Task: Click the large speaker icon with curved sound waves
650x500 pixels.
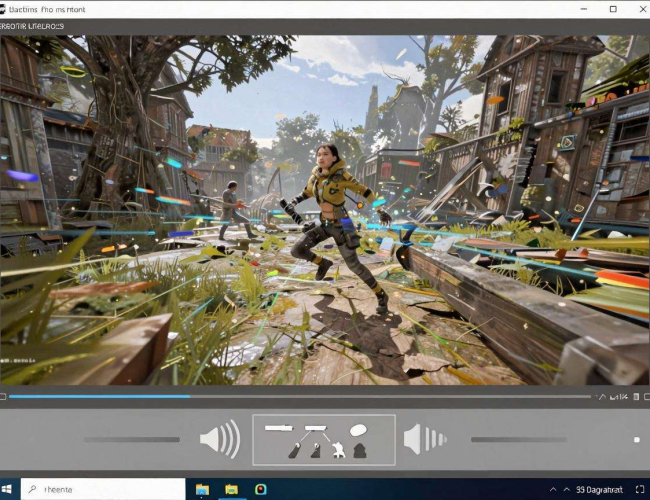Action: [x=220, y=439]
